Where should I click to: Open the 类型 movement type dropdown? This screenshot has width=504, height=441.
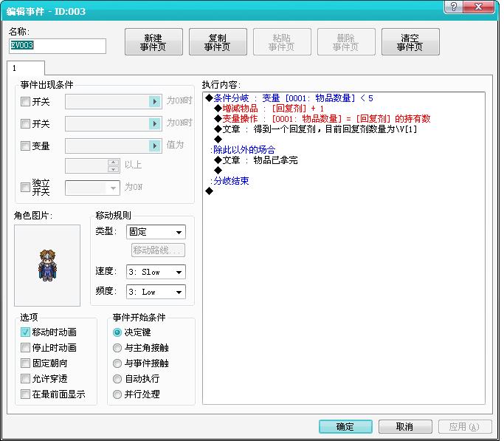(x=156, y=232)
